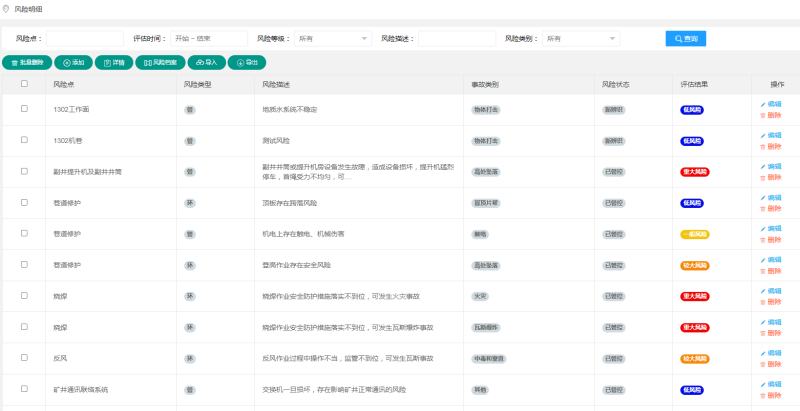Edit the 顶板存在跨落风险 row
Viewport: 800px width, 411px height.
771,197
